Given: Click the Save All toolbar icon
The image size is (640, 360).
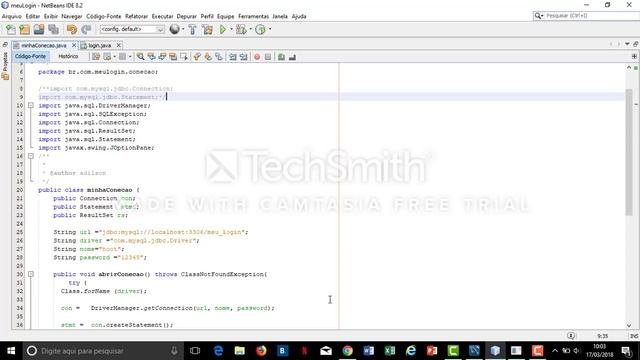Looking at the screenshot, I should pyautogui.click(x=53, y=29).
